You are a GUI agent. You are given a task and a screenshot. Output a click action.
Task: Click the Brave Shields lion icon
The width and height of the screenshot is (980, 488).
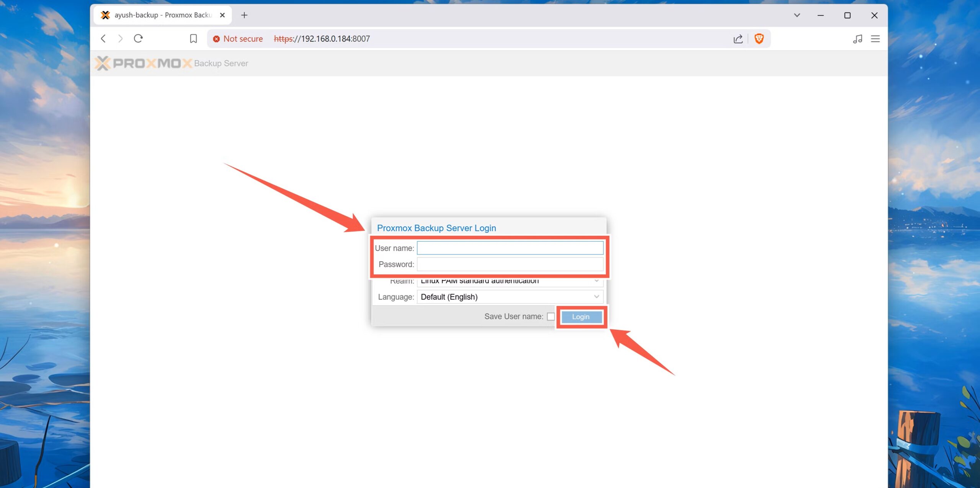click(x=759, y=39)
